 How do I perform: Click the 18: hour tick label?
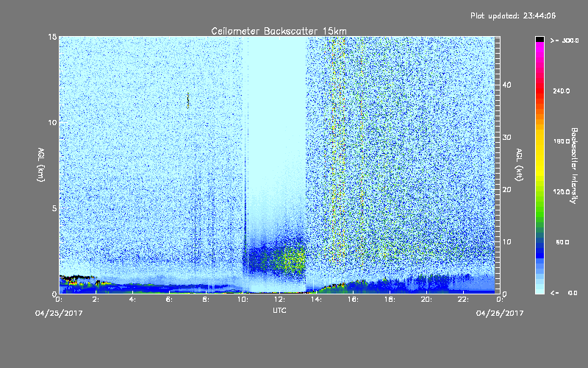pos(390,300)
